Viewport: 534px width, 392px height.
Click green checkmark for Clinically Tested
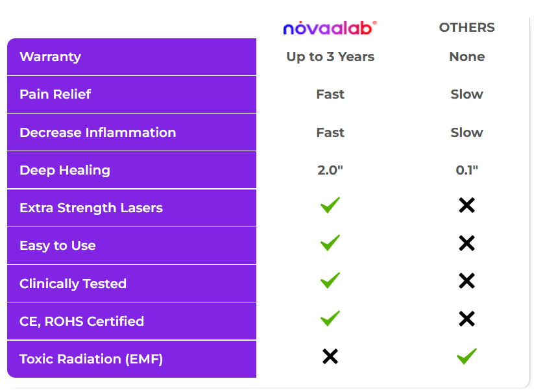(x=330, y=280)
